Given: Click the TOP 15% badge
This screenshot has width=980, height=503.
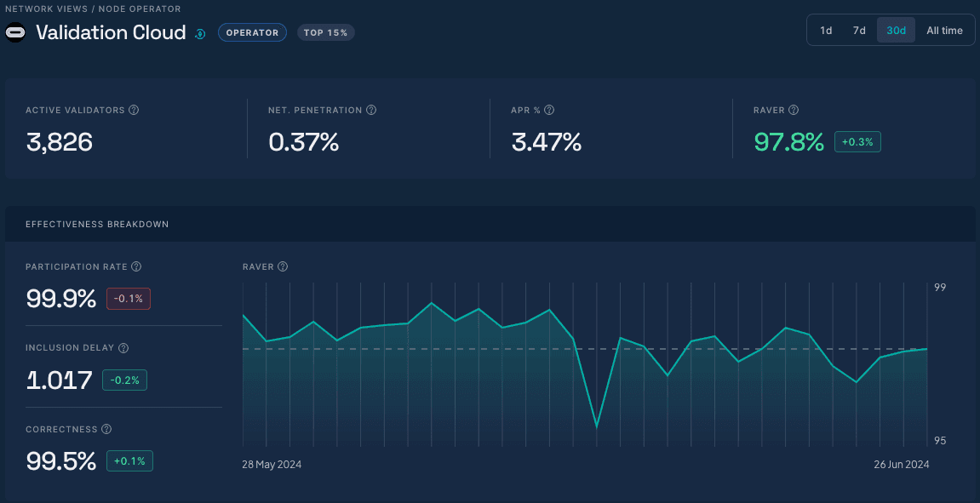Looking at the screenshot, I should 325,33.
